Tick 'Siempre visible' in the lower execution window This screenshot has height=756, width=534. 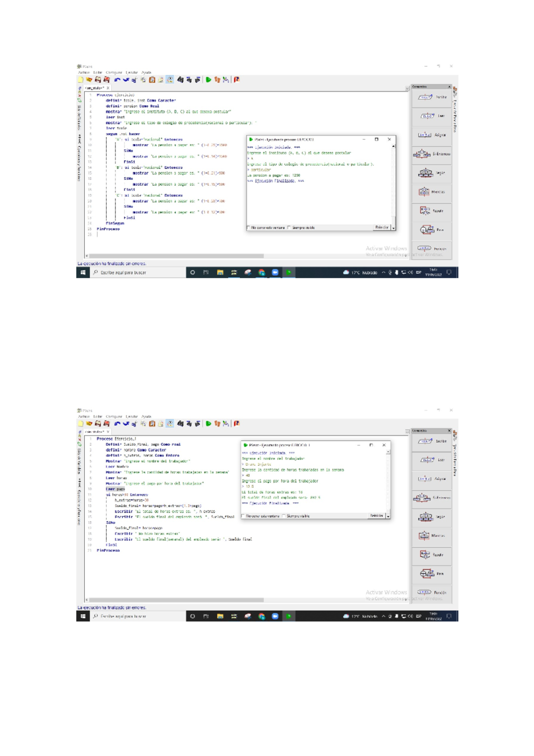point(284,516)
